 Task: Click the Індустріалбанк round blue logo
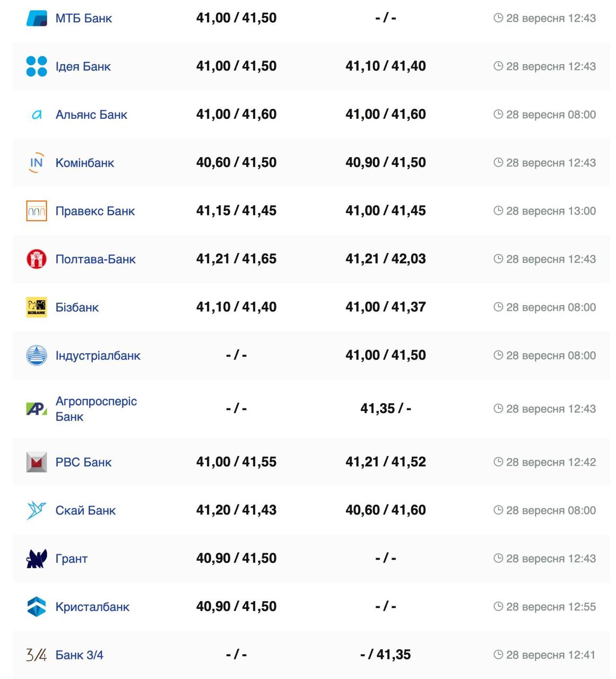[x=37, y=355]
